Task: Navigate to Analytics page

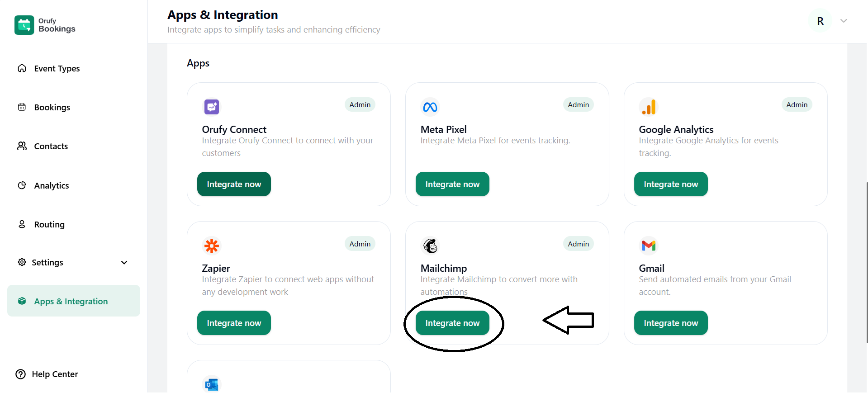Action: (52, 186)
